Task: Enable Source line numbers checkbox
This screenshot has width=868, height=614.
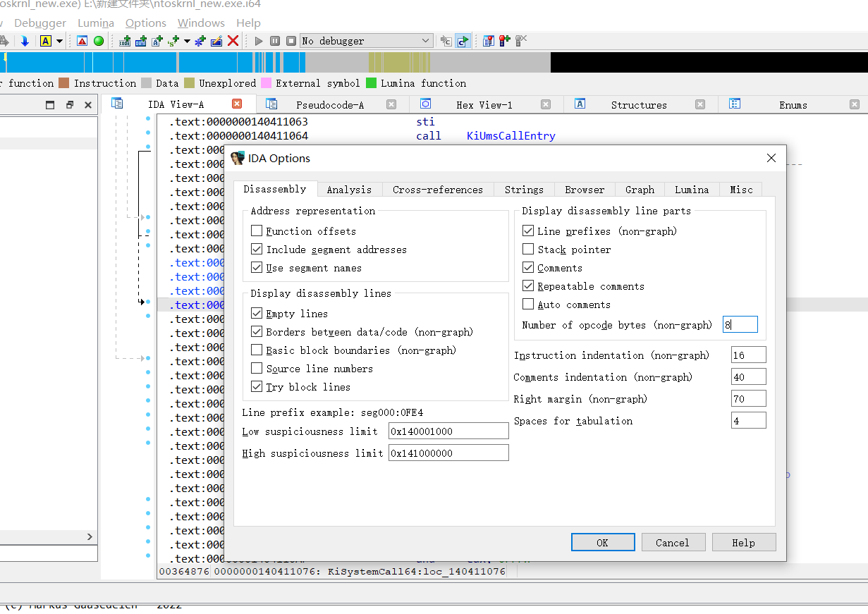Action: click(257, 369)
